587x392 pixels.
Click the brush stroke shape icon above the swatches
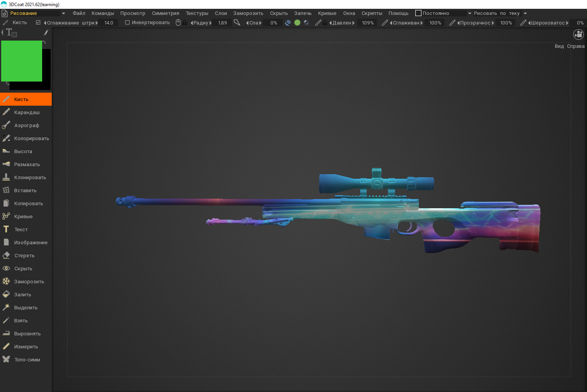click(x=46, y=33)
